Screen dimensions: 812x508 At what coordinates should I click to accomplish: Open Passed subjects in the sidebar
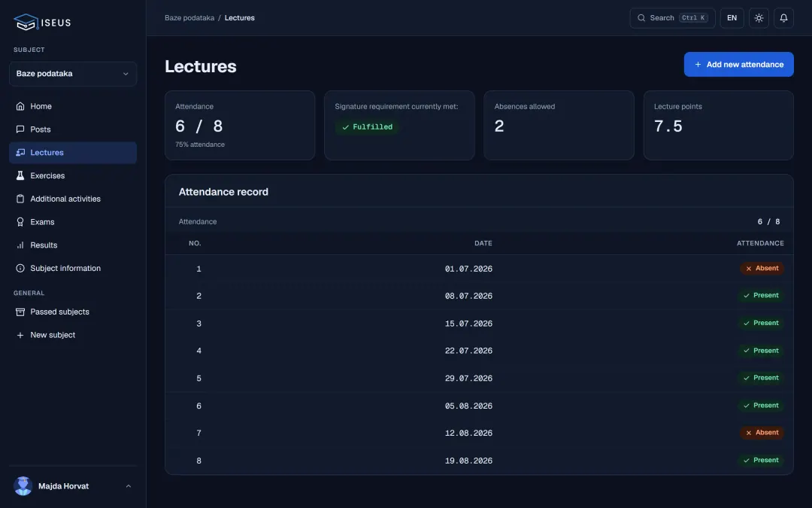[73, 312]
